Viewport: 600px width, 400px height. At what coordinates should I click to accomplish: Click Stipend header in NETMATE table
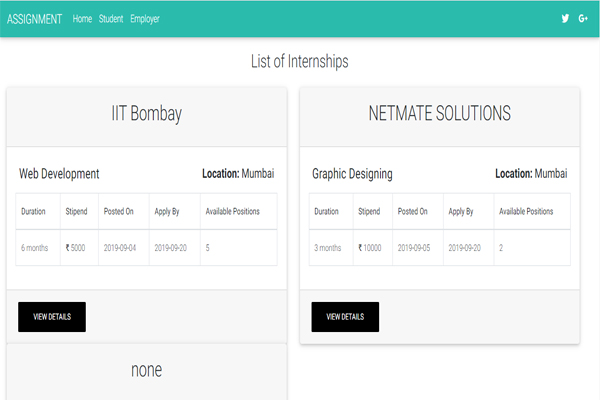[373, 211]
